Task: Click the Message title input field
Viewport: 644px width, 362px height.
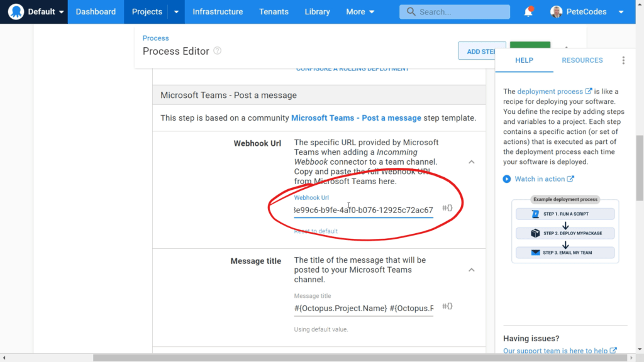Action: [364, 308]
